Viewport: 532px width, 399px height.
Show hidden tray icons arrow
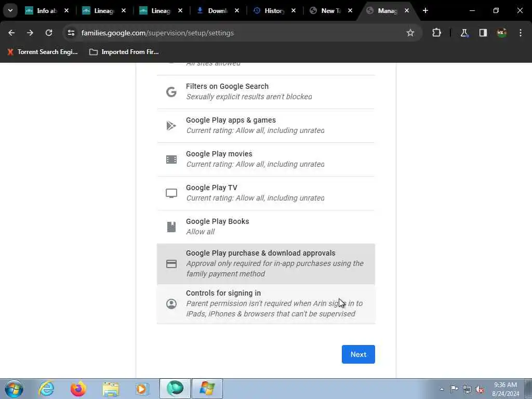442,390
